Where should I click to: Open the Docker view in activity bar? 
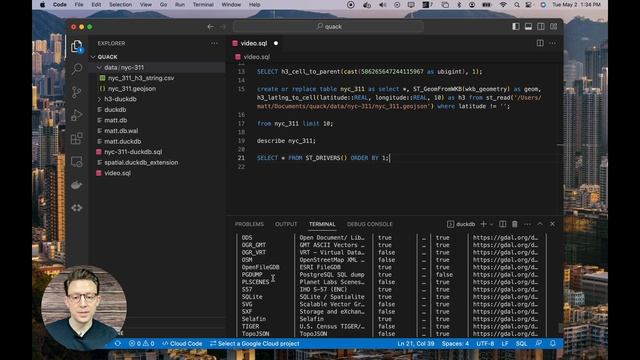click(77, 185)
